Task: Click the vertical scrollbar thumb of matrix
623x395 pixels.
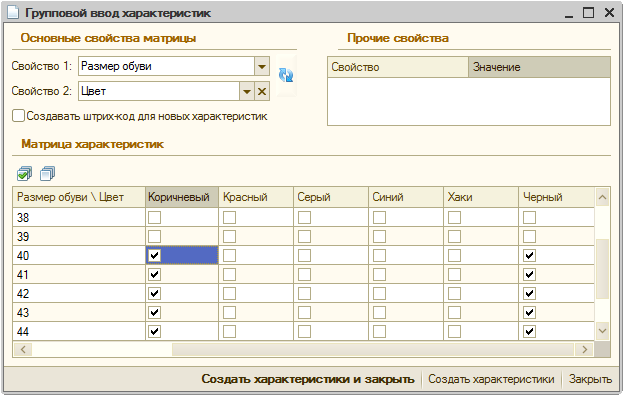Action: (x=602, y=269)
